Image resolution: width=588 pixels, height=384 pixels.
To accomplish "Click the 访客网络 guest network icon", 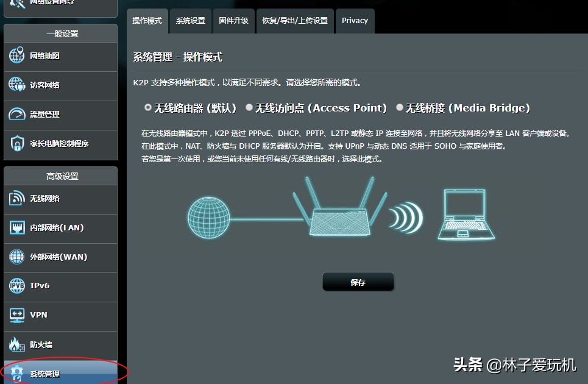I will (x=17, y=84).
